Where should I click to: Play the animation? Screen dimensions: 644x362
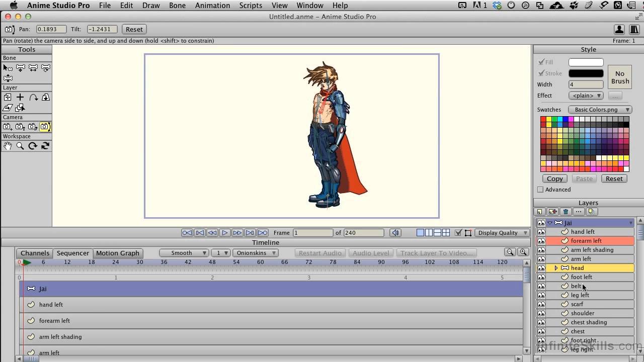[225, 233]
